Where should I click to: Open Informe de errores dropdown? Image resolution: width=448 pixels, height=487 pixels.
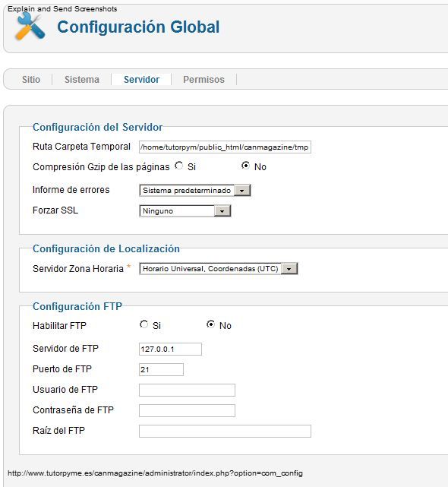pyautogui.click(x=195, y=191)
